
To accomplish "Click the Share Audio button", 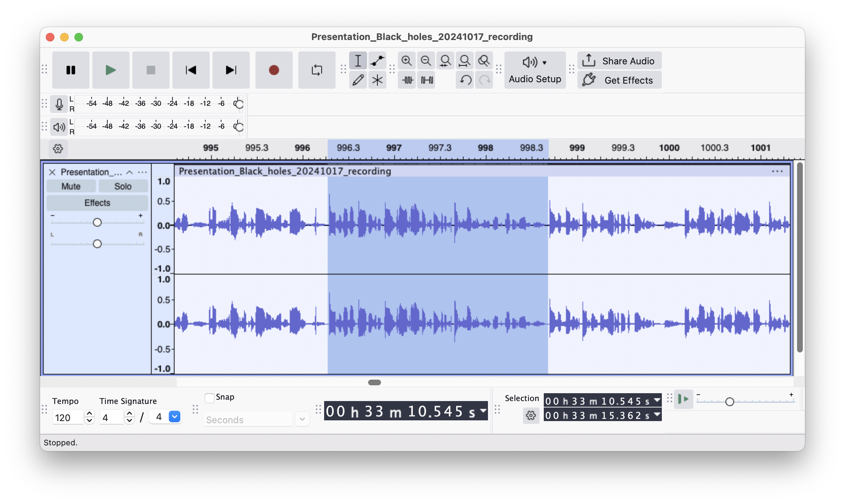I will [x=619, y=61].
